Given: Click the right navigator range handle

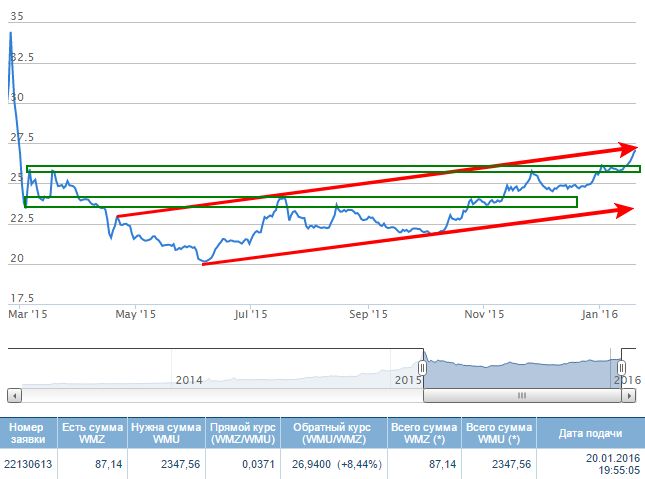Looking at the screenshot, I should 621,368.
